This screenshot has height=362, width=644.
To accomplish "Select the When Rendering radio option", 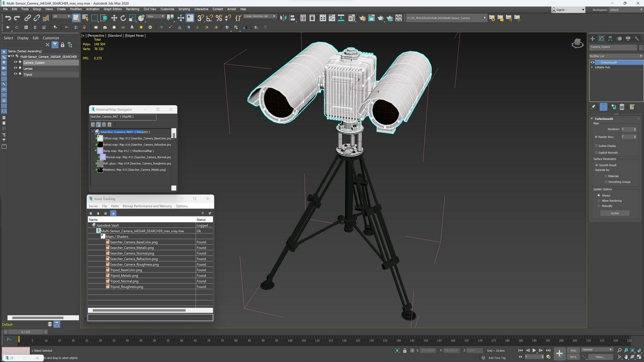I will coord(599,201).
